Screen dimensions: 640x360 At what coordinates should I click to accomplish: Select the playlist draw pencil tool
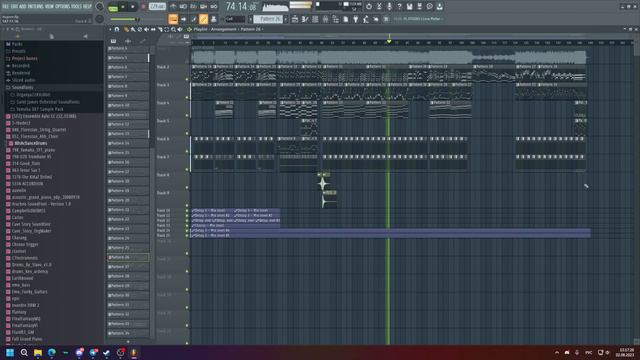126,29
